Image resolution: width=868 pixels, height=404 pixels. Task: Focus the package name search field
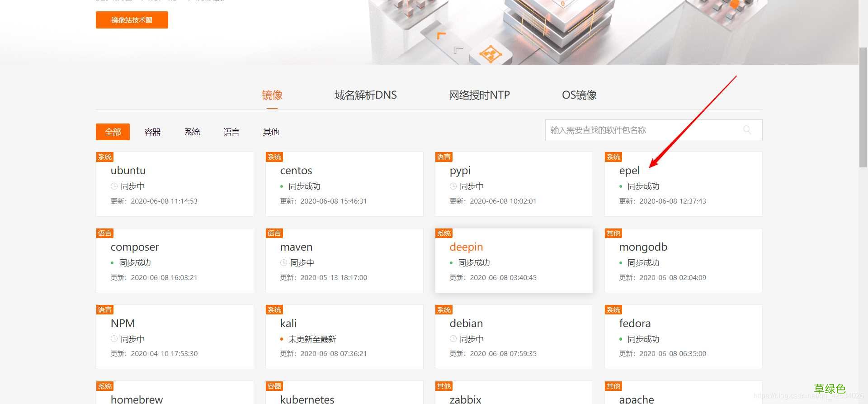pyautogui.click(x=654, y=130)
